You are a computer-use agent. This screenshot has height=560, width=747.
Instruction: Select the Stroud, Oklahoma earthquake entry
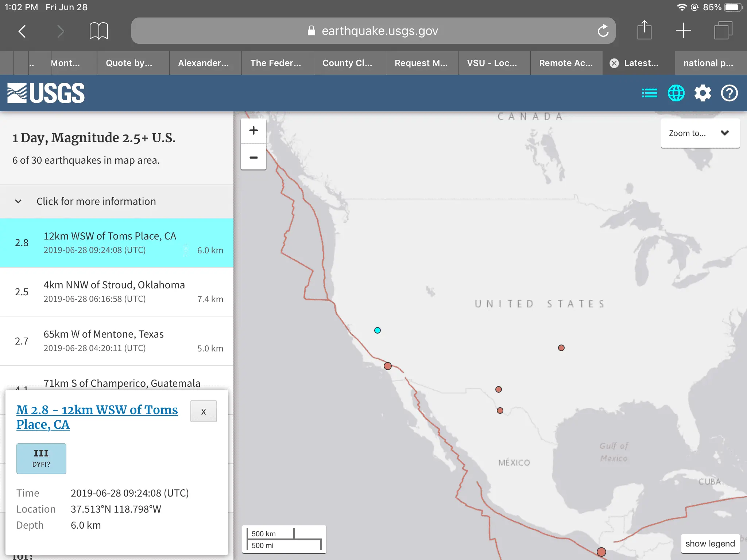click(117, 292)
